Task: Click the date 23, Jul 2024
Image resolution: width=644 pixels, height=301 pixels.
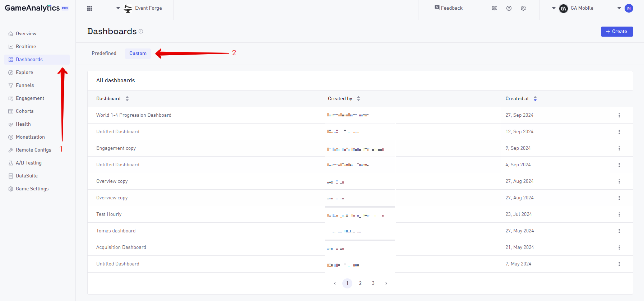Action: point(519,214)
